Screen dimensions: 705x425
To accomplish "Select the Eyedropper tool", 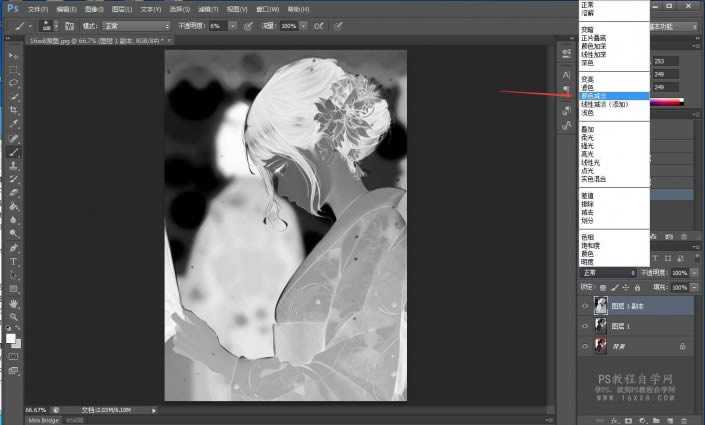I will 13,124.
